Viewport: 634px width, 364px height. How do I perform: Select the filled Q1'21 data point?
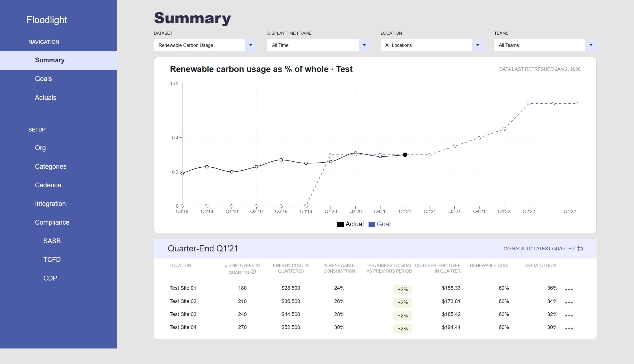tap(405, 155)
